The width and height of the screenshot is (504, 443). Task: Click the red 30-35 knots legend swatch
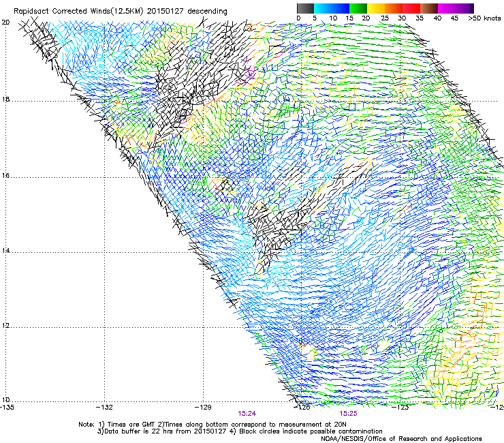411,8
